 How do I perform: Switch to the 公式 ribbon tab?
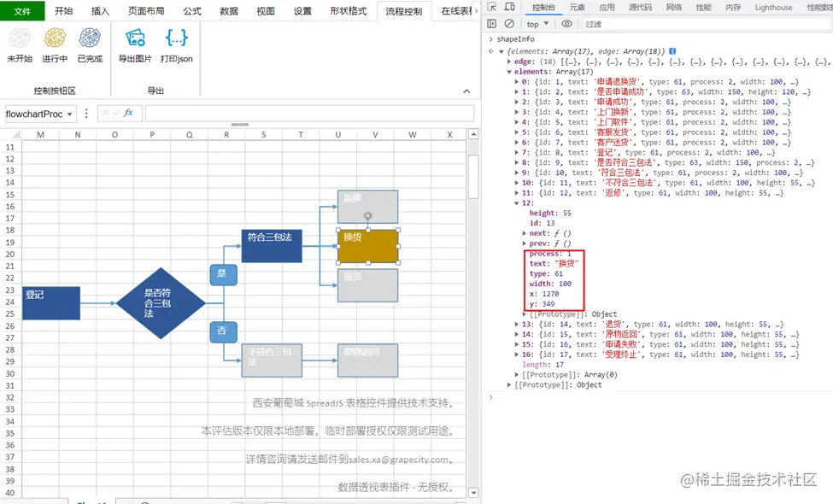click(x=192, y=10)
